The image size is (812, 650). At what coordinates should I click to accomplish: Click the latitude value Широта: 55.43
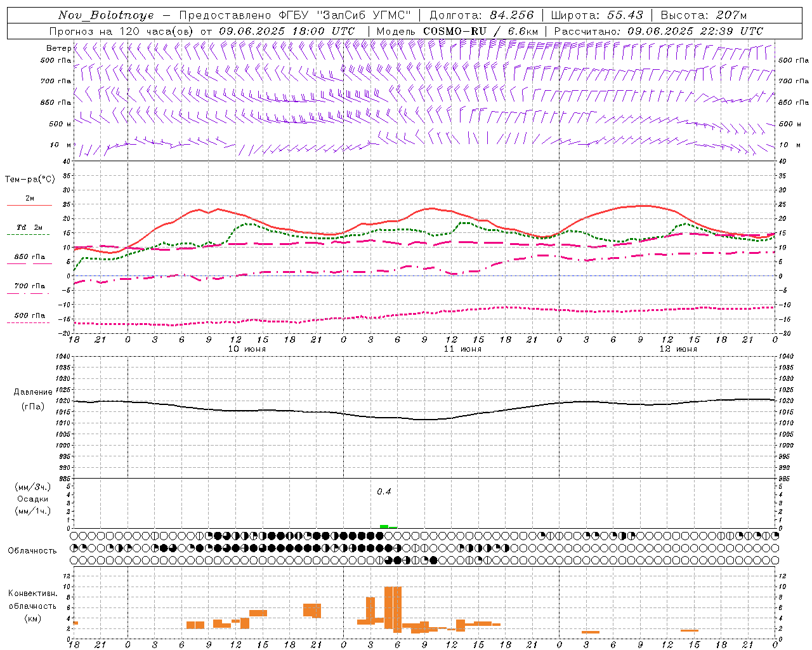597,15
